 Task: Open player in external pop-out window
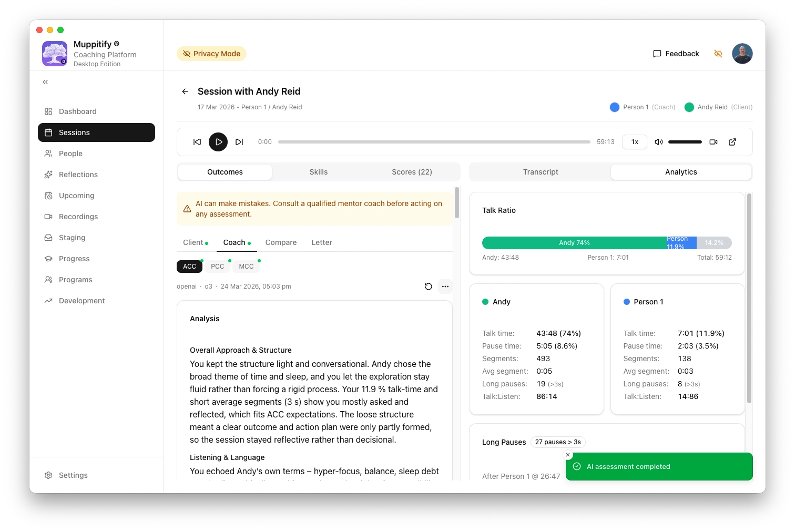[x=732, y=142]
